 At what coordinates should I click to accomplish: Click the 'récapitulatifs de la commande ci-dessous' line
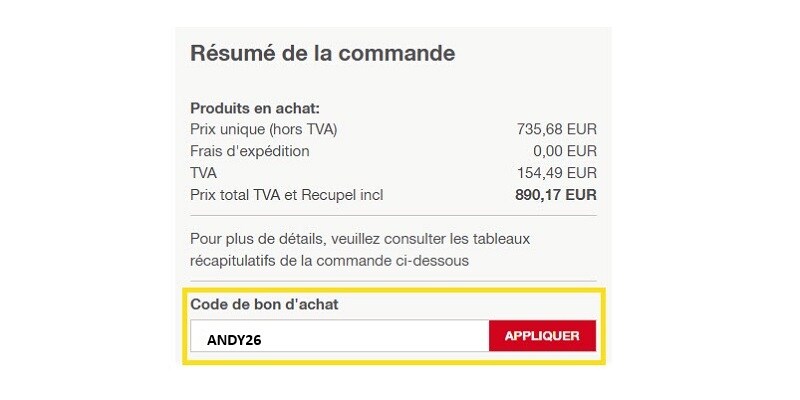pyautogui.click(x=329, y=261)
